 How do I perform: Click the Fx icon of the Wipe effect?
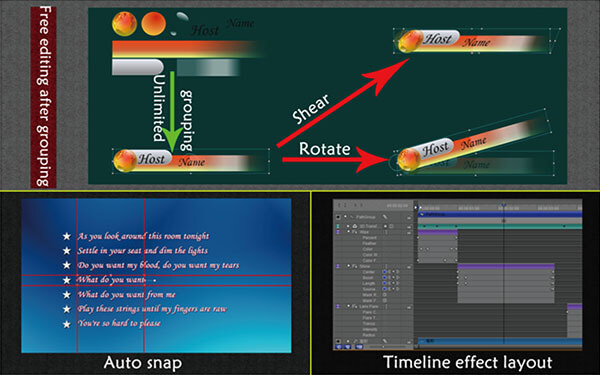(355, 232)
